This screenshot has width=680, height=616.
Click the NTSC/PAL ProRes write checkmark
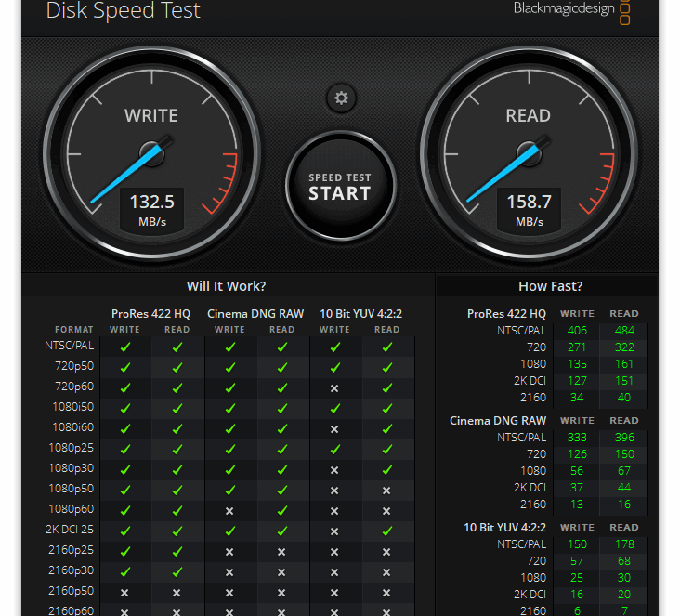click(x=125, y=347)
